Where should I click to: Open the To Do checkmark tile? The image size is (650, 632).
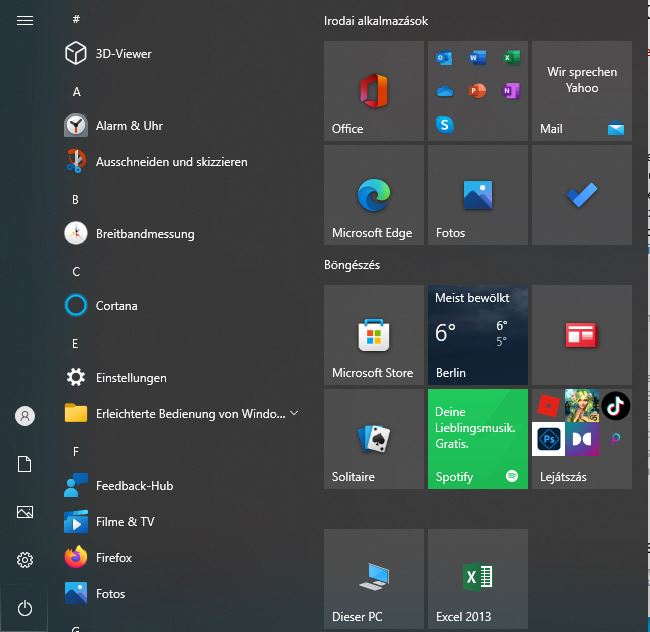582,195
